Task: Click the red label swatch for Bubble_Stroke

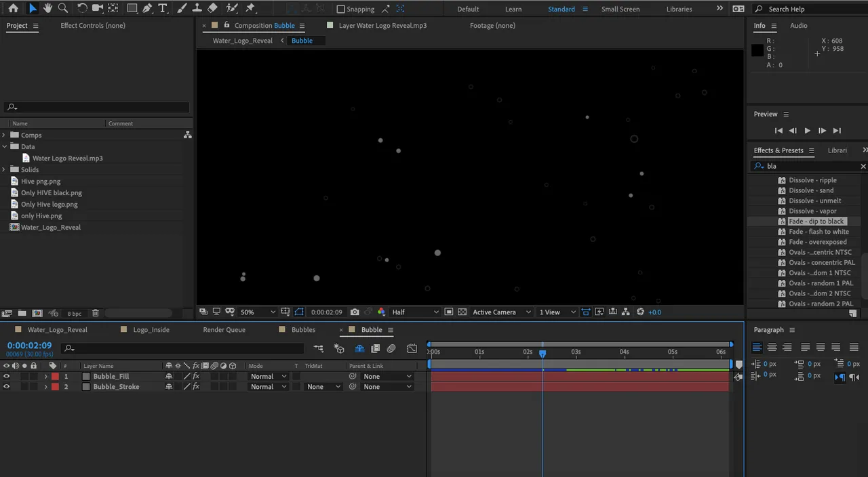Action: 55,386
